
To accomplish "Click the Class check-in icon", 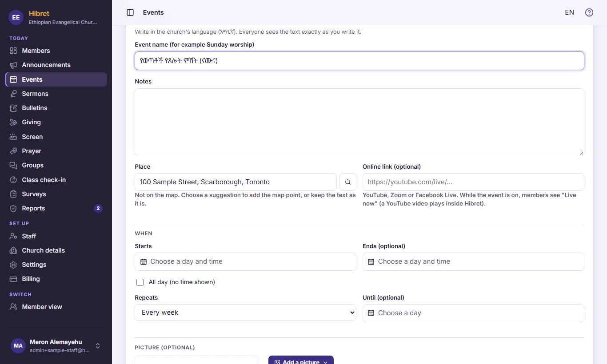I will pos(13,180).
